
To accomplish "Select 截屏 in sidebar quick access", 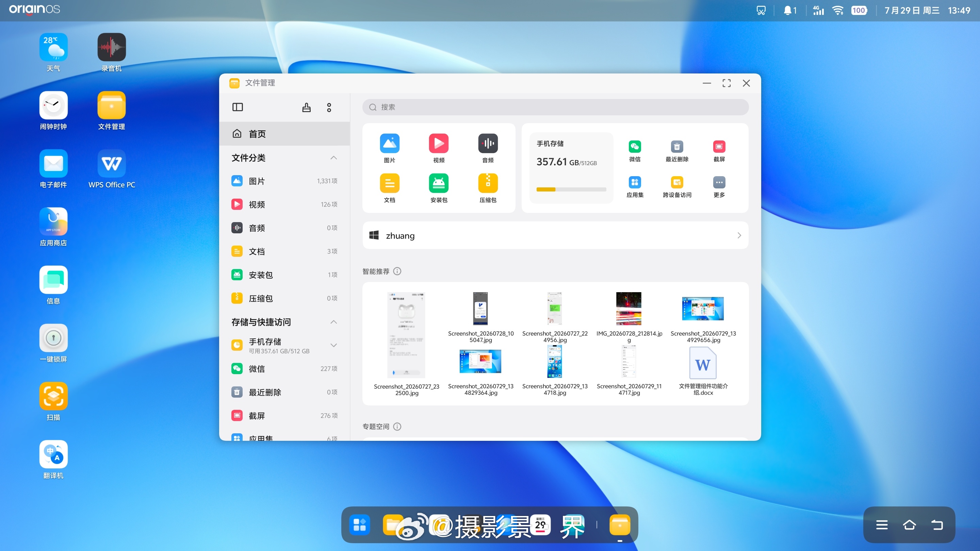I will [x=284, y=416].
